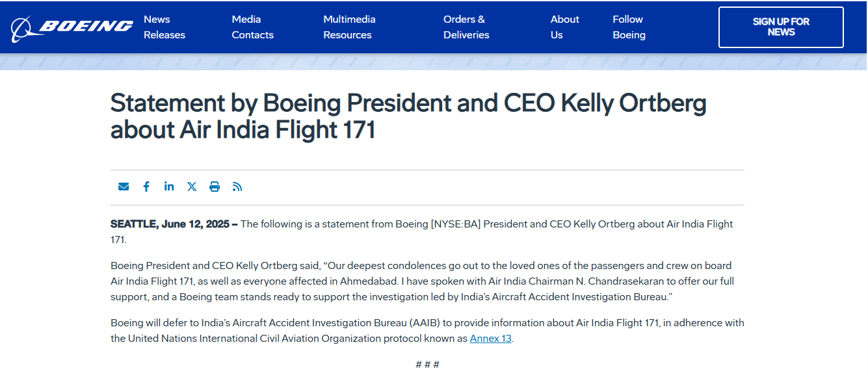Select Orders & Deliveries in the navigation bar
This screenshot has height=375, width=868.
click(x=466, y=27)
